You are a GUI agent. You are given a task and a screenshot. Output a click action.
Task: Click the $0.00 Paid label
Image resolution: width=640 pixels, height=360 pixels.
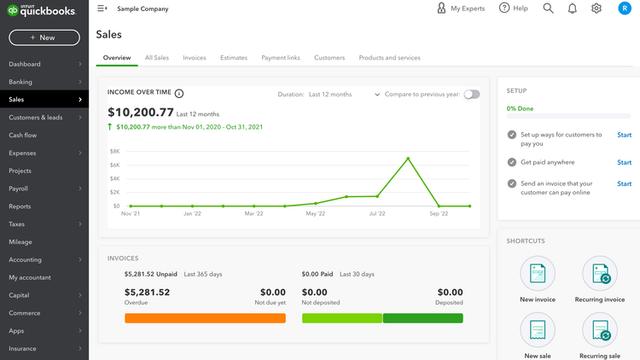pos(317,274)
